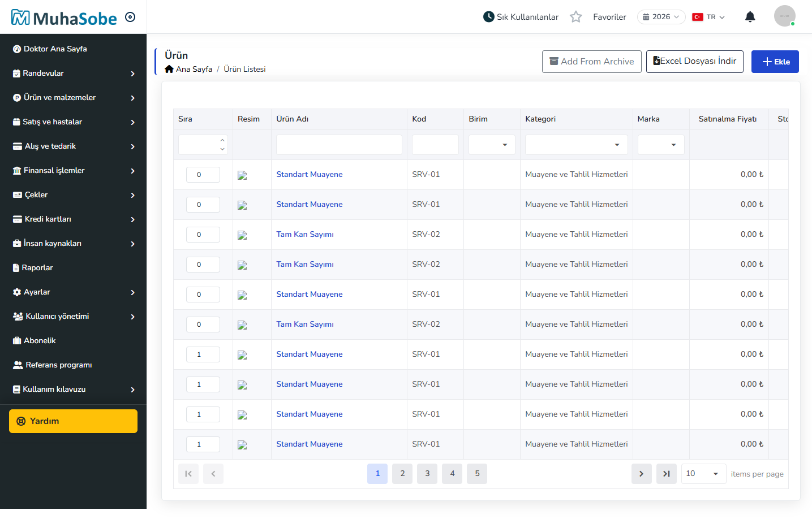Open the user avatar menu

784,16
